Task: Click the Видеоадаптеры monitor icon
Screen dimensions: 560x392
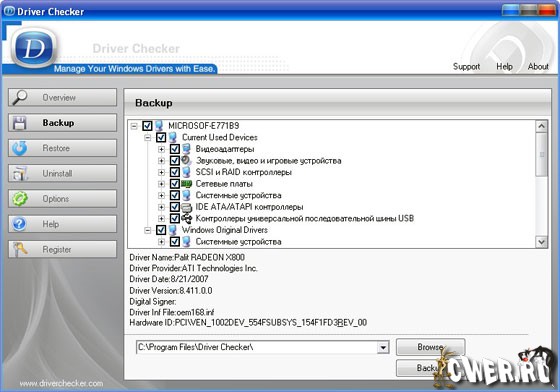Action: pyautogui.click(x=186, y=149)
